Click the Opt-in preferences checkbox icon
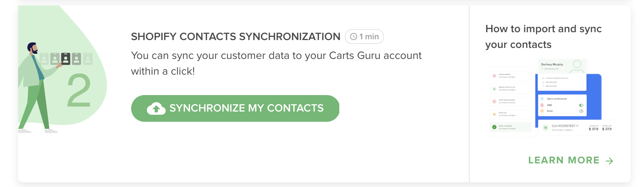 542,99
